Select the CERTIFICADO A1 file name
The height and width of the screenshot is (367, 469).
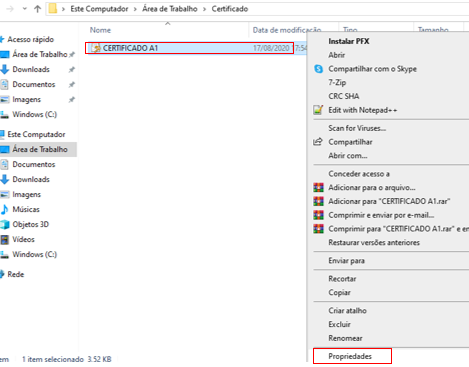click(x=130, y=48)
